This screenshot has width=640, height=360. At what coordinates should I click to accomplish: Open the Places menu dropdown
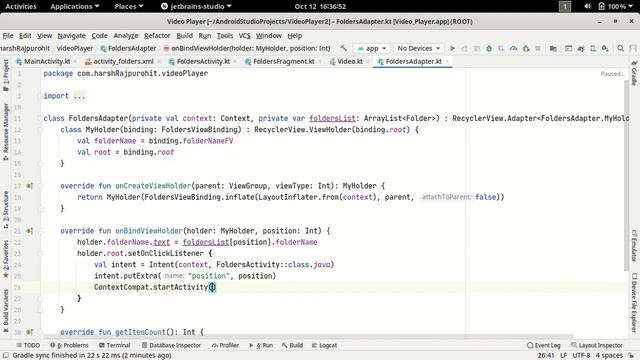(x=129, y=6)
